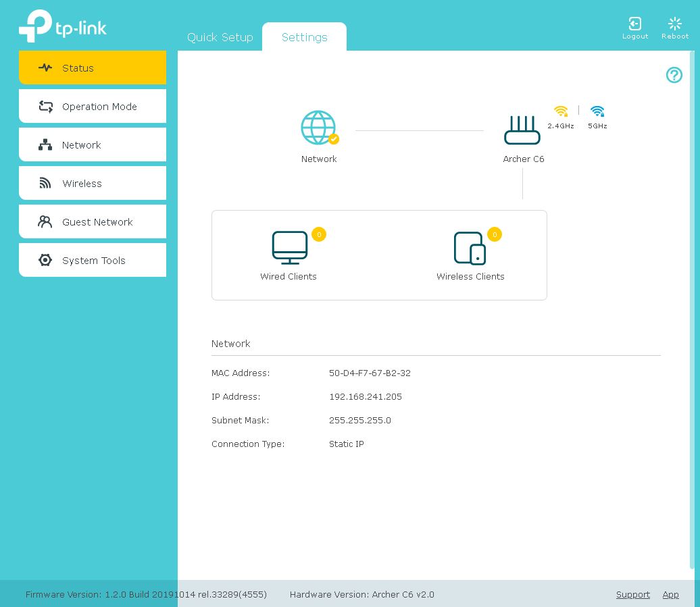This screenshot has width=700, height=607.
Task: Expand the Wireless sidebar section
Action: pos(93,183)
